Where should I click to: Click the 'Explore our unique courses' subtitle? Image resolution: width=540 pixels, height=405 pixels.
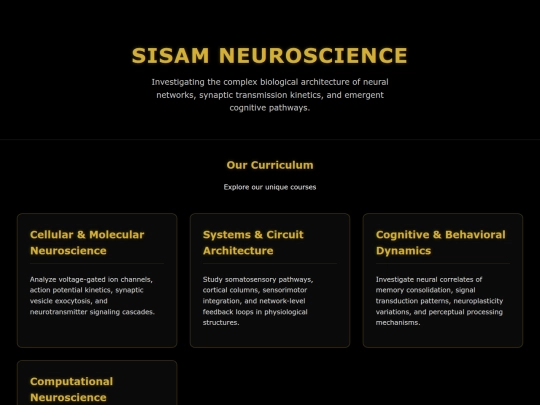(x=270, y=187)
